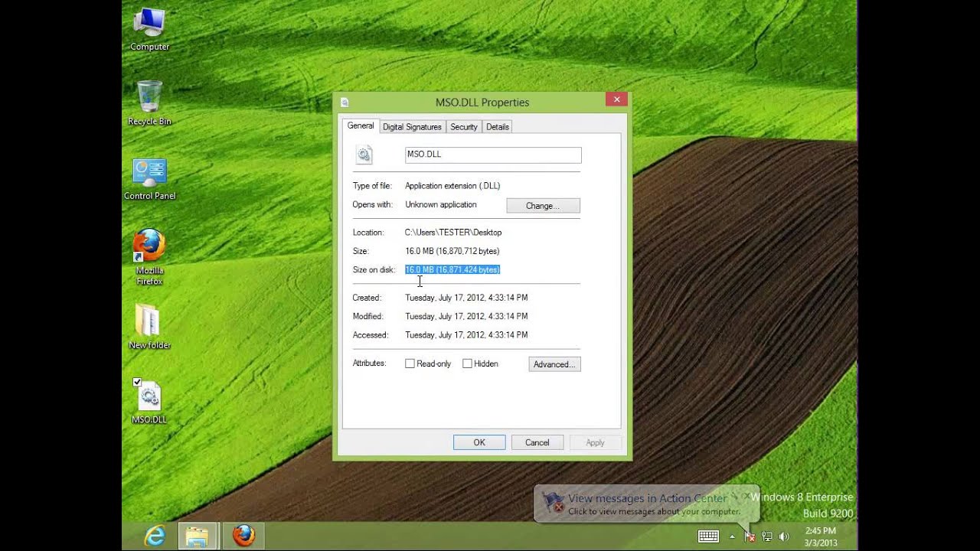Screen dimensions: 980x551
Task: Show hidden tray icons arrow
Action: (x=733, y=536)
